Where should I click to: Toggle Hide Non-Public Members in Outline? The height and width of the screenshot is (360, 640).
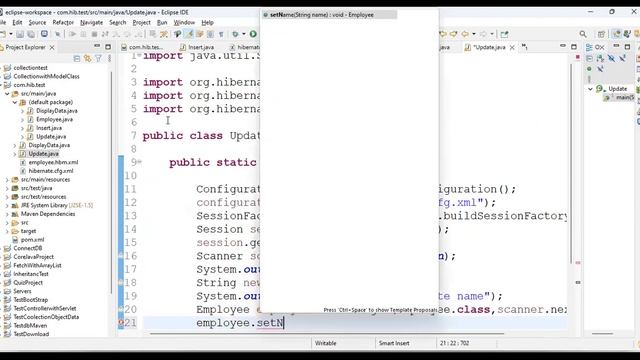point(589,69)
